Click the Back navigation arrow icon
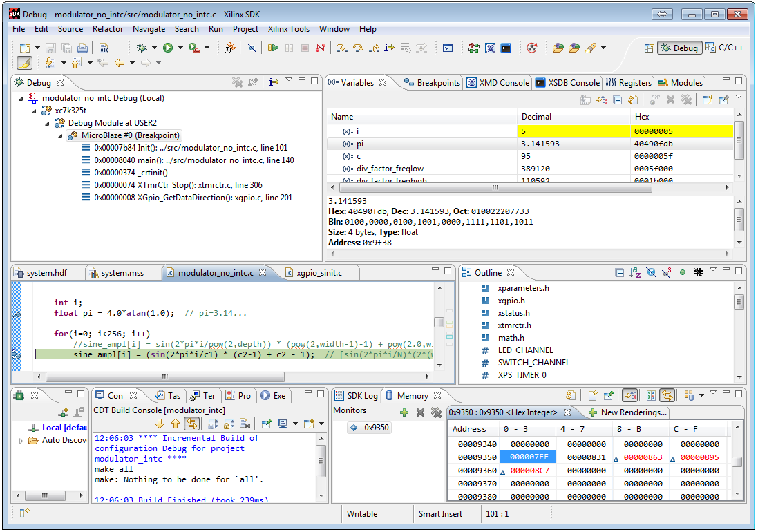Image resolution: width=758 pixels, height=532 pixels. pos(120,63)
